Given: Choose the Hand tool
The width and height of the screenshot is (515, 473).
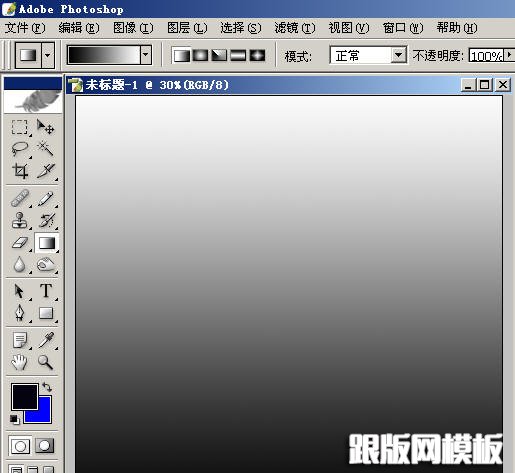Looking at the screenshot, I should click(x=19, y=362).
